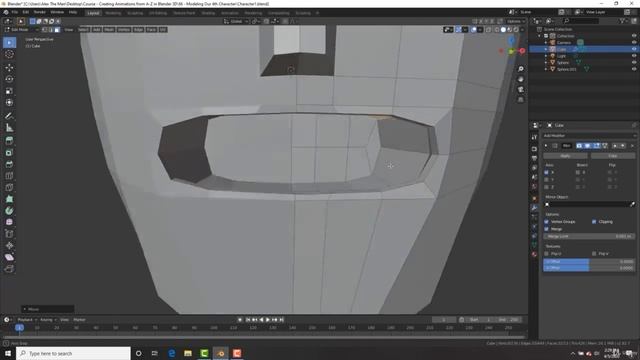Enable the Y axis mirror checkbox

click(547, 180)
